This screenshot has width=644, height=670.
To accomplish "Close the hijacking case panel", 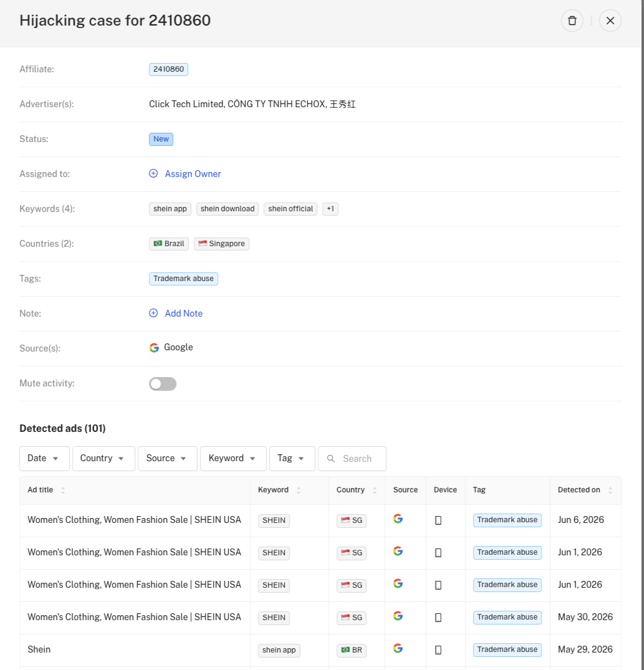I will [x=610, y=21].
